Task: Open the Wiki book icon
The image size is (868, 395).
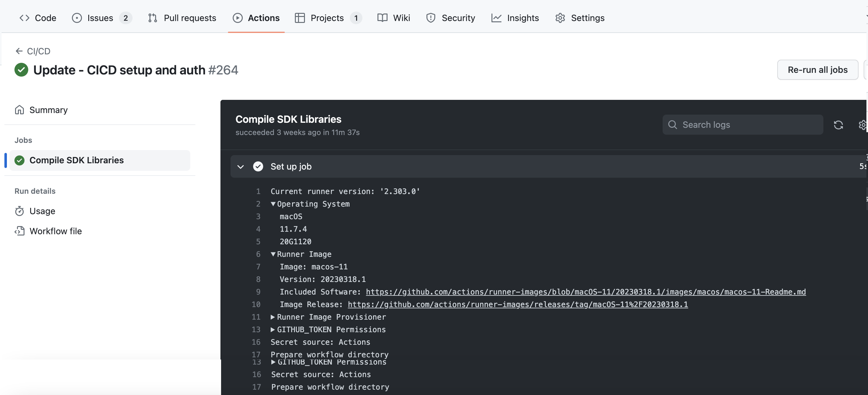Action: coord(382,18)
